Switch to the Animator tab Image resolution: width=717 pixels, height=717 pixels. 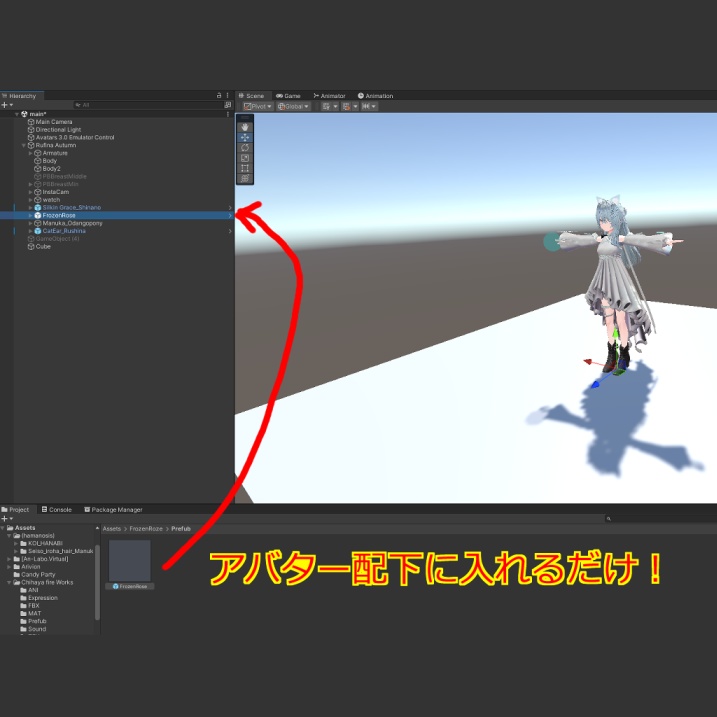pos(329,96)
